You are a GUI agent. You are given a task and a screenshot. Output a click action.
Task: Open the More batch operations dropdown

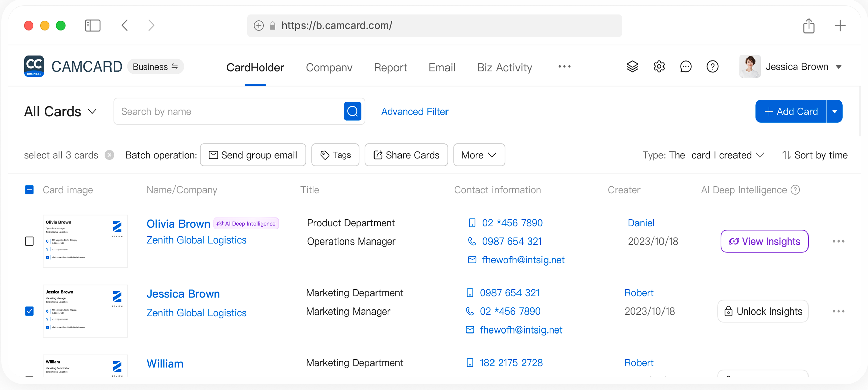(479, 155)
